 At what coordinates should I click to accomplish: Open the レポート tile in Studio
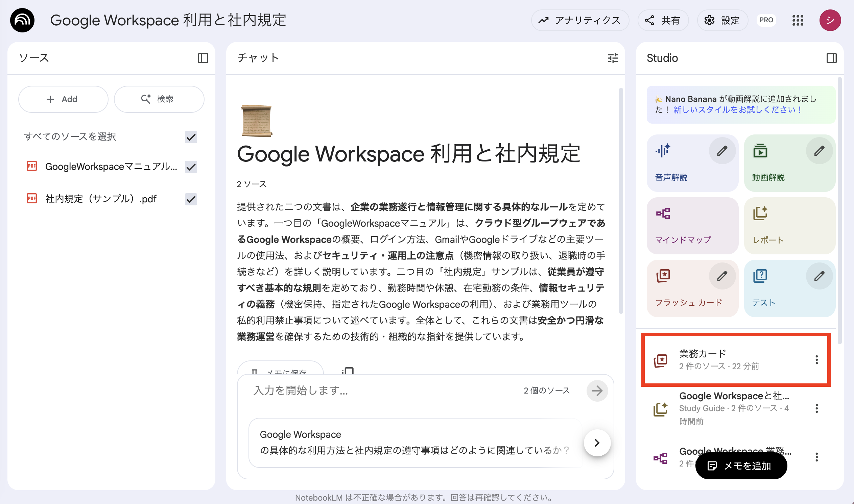789,226
